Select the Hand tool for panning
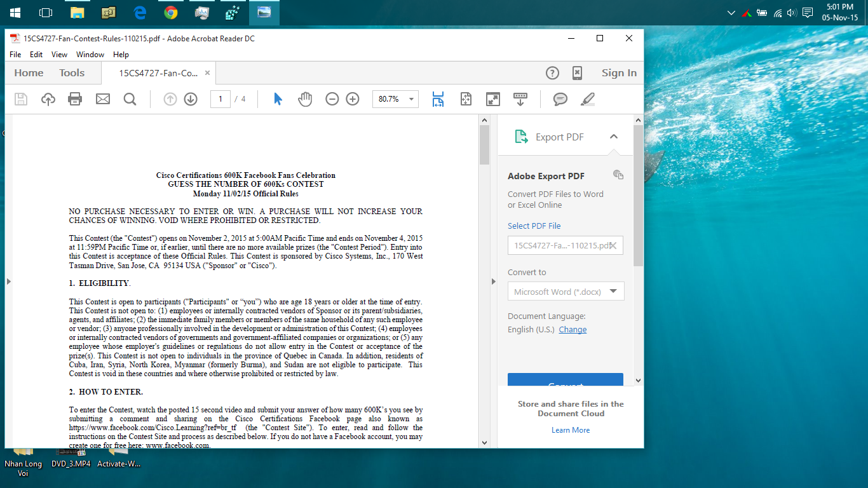The image size is (868, 488). click(x=304, y=99)
